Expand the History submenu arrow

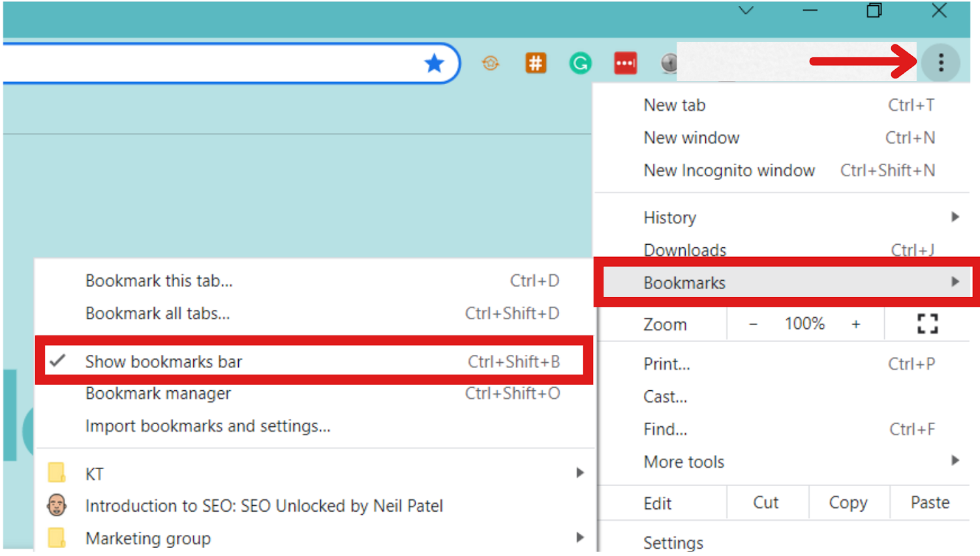pos(955,217)
